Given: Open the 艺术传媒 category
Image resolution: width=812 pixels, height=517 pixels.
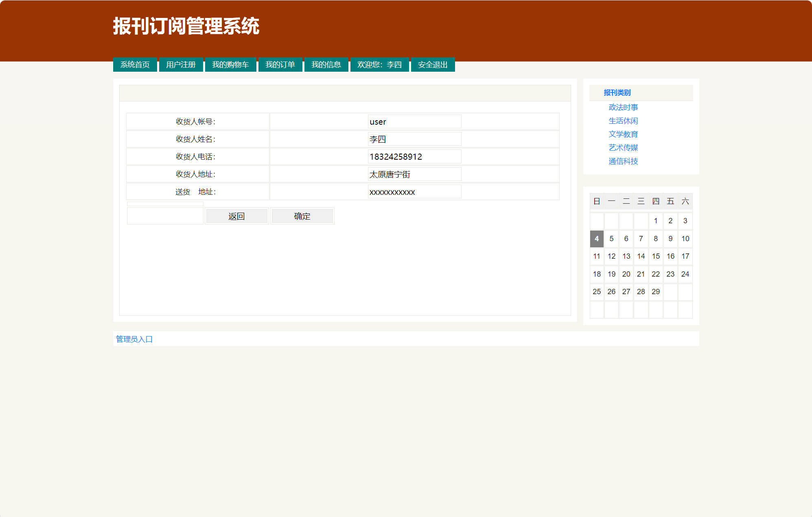Looking at the screenshot, I should pyautogui.click(x=623, y=147).
